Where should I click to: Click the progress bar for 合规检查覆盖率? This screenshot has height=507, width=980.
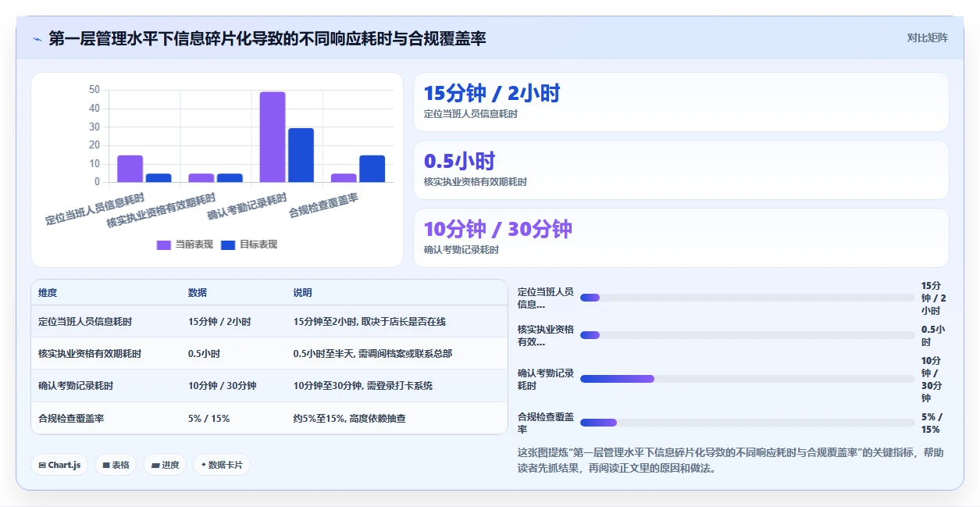point(747,423)
